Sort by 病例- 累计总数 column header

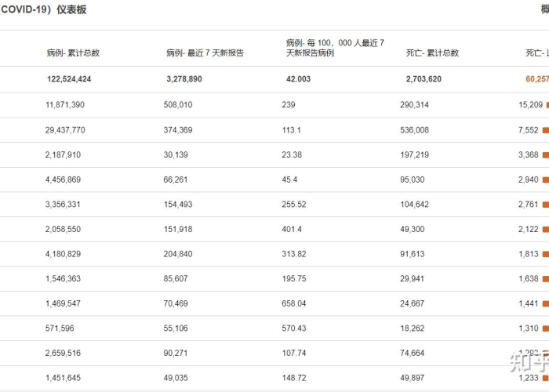[x=73, y=53]
